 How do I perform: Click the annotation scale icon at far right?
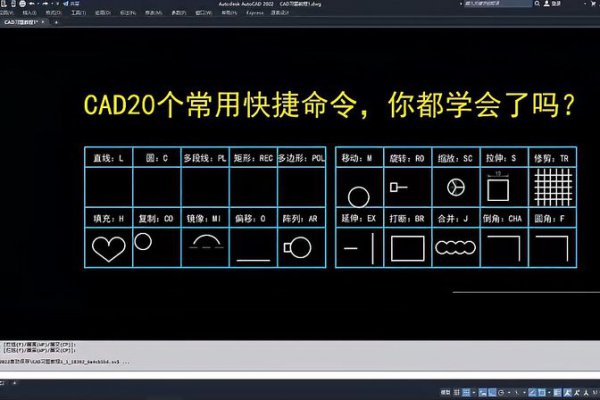point(586,392)
